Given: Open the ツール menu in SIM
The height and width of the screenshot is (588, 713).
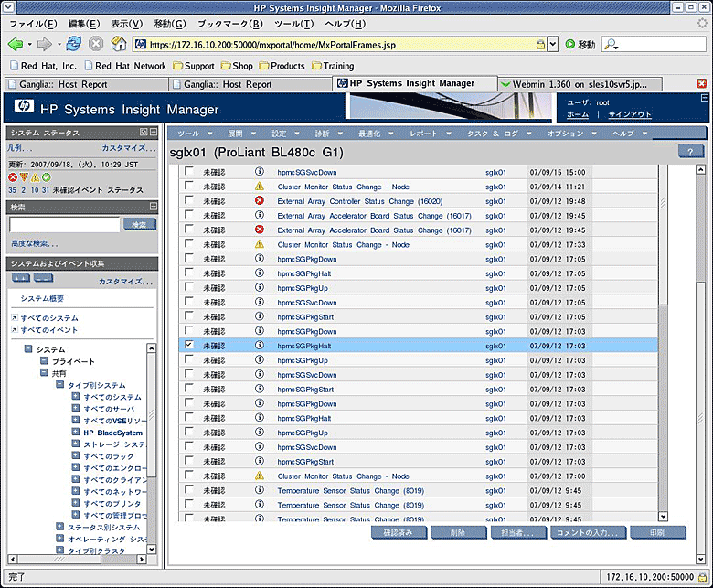Looking at the screenshot, I should (x=195, y=134).
